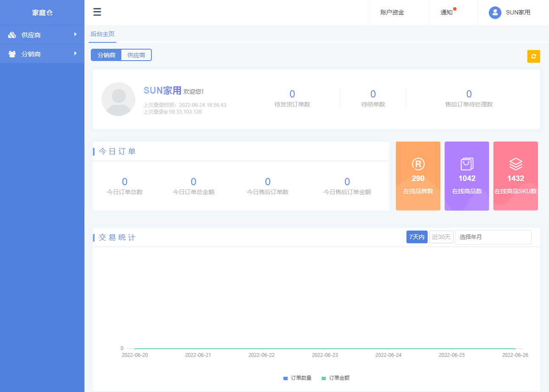Image resolution: width=549 pixels, height=392 pixels.
Task: Click the 今日订单总数 value
Action: coord(125,182)
